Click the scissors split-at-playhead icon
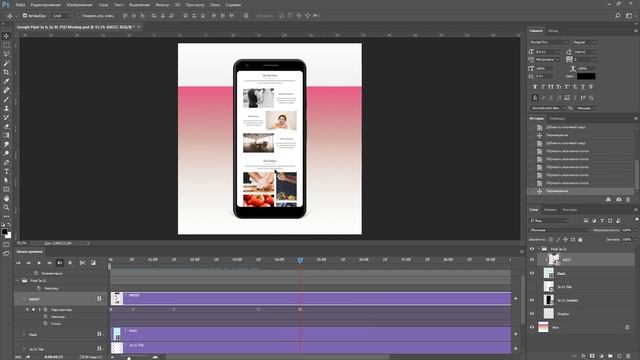Screen dimensions: 640x360 (82, 263)
